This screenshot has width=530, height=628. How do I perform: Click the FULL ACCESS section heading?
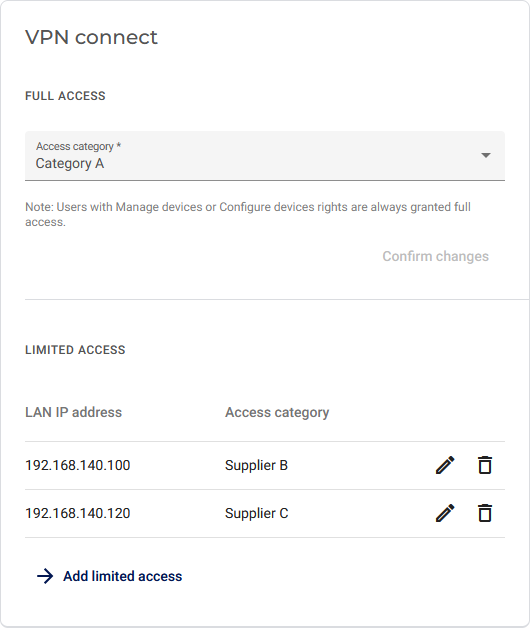pyautogui.click(x=65, y=96)
